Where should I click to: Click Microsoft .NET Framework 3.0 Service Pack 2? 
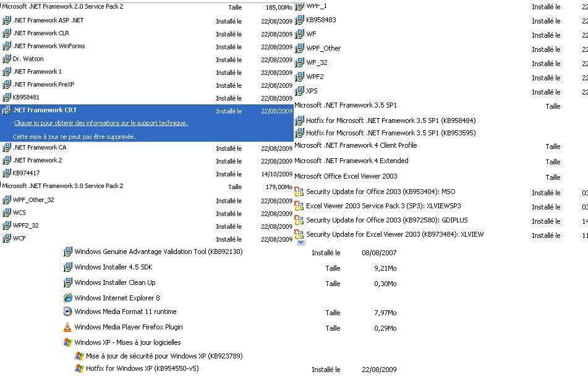click(x=62, y=186)
